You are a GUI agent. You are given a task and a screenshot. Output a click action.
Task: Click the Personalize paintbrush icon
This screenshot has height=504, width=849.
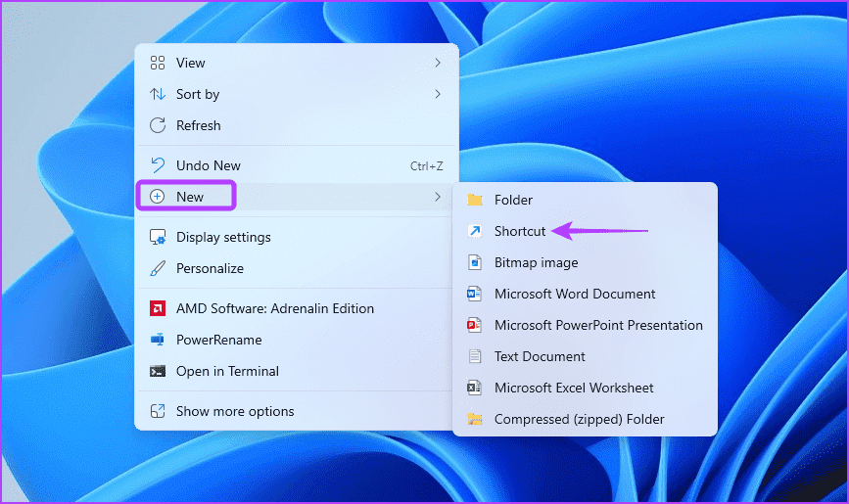click(157, 268)
